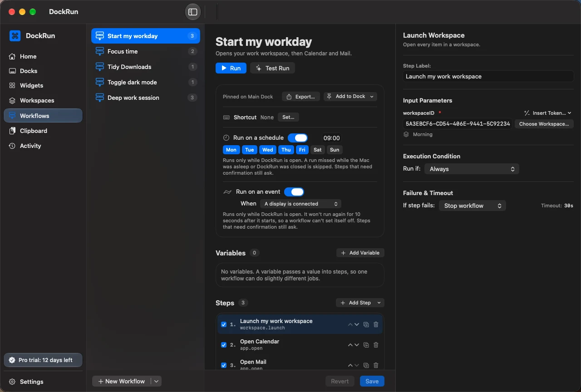Click the Step Label text field

coord(488,76)
